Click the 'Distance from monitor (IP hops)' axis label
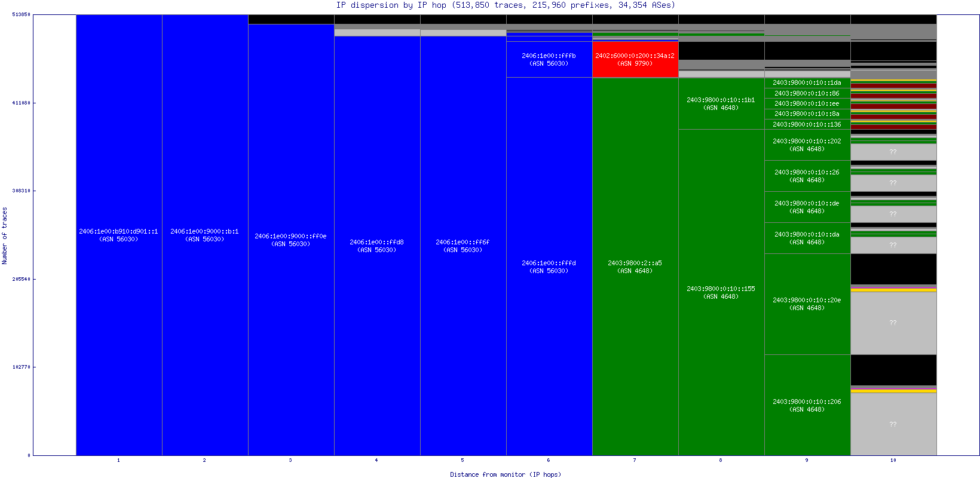The width and height of the screenshot is (980, 478). pos(506,474)
